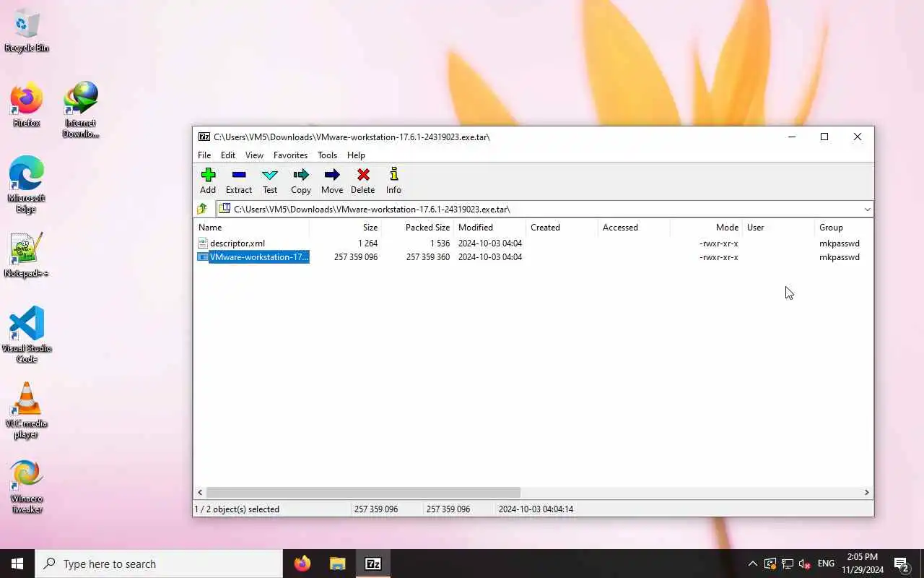Open File Explorer from taskbar

click(x=337, y=564)
